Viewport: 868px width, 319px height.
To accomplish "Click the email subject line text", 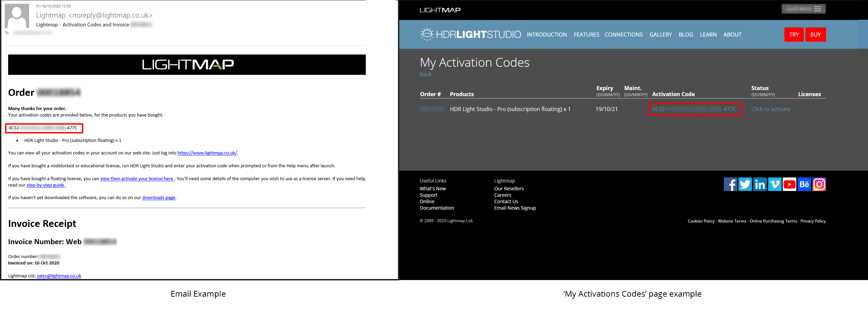I will click(x=83, y=25).
